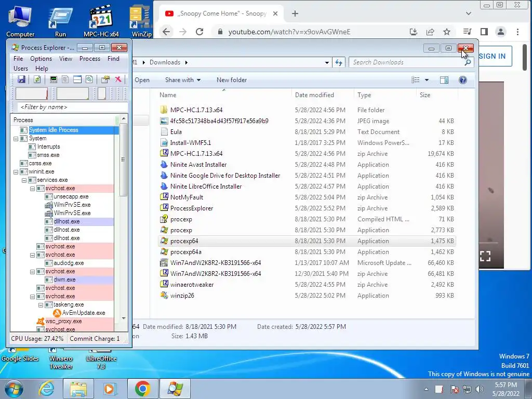Viewport: 532px width, 399px height.
Task: Open Internet Explorer from the taskbar
Action: (x=46, y=389)
